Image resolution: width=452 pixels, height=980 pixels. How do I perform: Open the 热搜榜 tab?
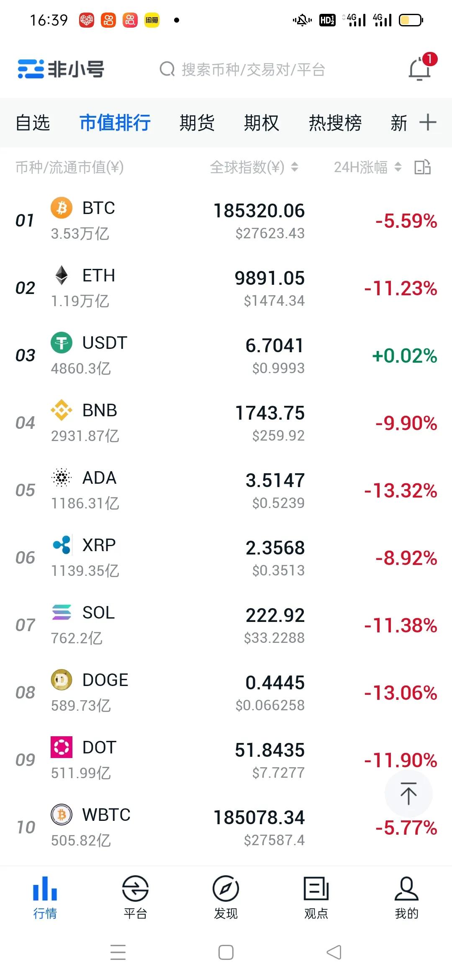335,123
